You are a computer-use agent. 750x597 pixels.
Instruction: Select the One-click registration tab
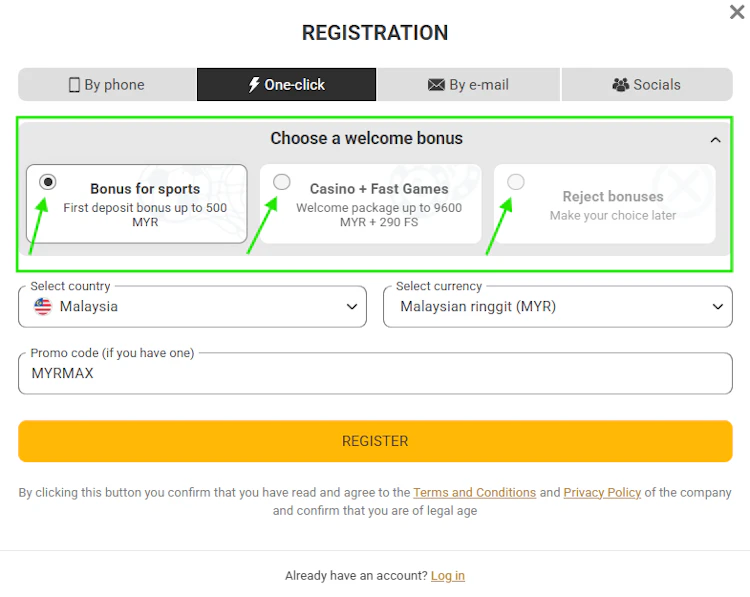(287, 85)
